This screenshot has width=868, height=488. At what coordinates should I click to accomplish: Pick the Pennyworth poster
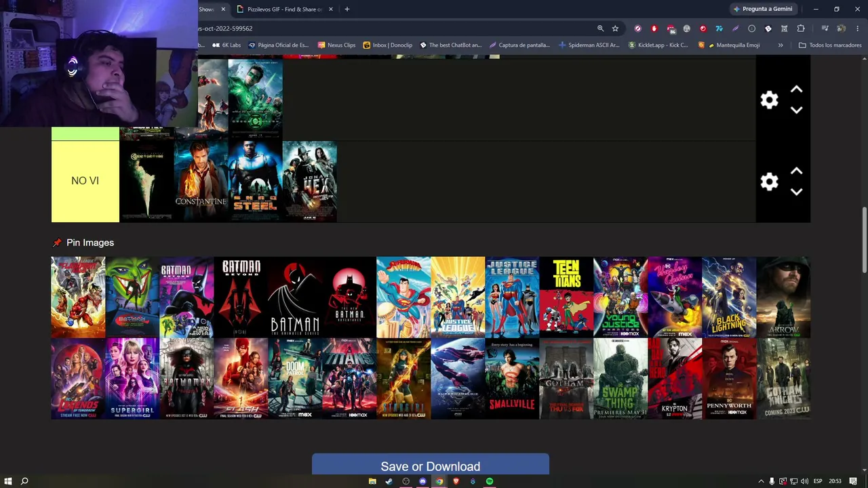coord(729,378)
